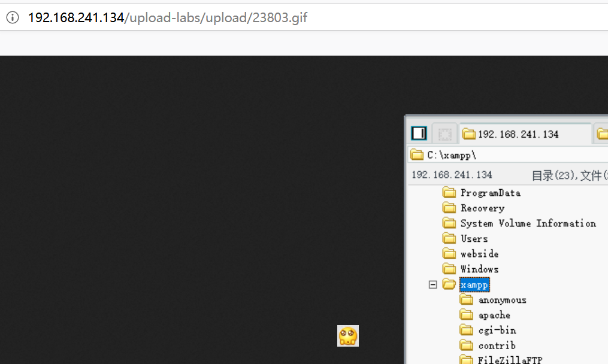Viewport: 608px width, 364px height.
Task: Open the apache subfolder
Action: (494, 315)
